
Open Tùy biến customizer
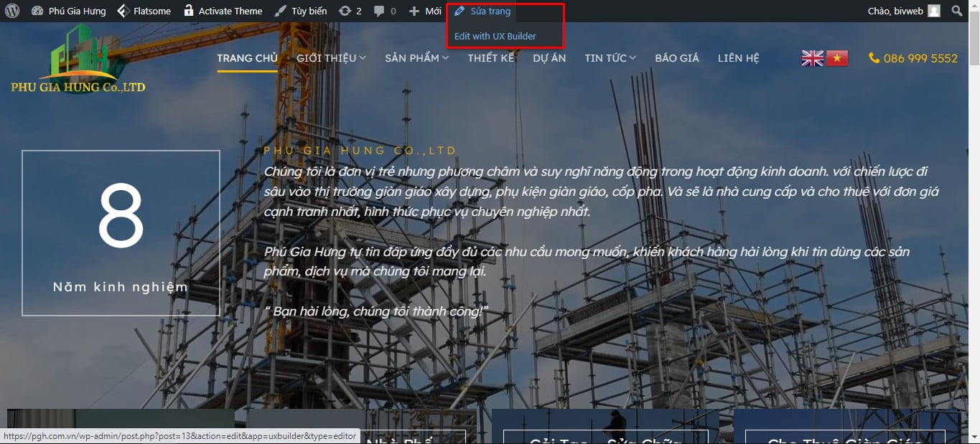[301, 11]
